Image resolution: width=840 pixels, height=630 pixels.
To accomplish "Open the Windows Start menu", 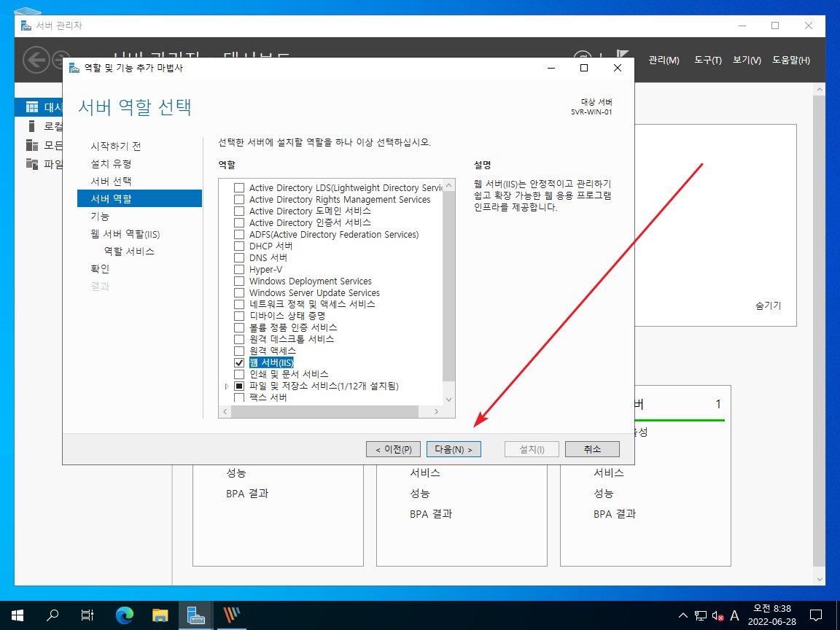I will (17, 615).
